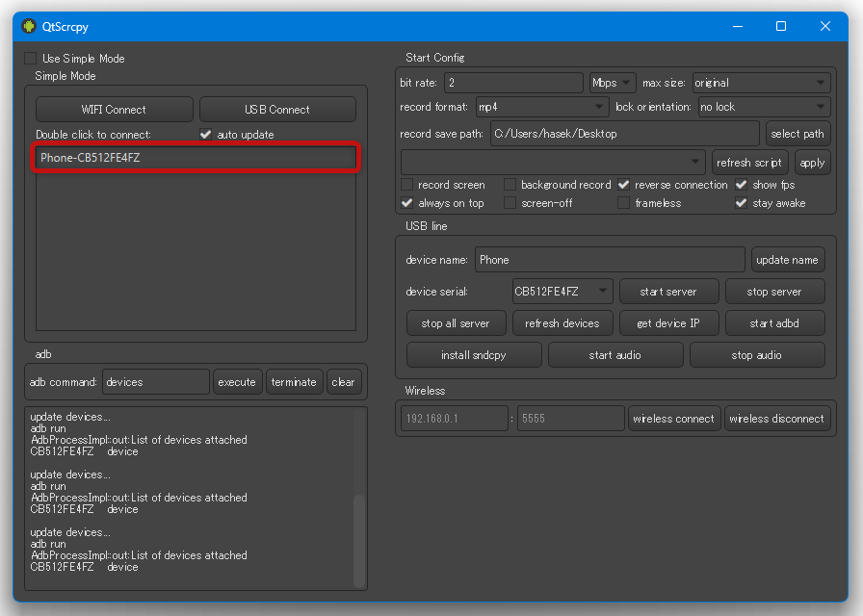Click the adb command input field
The image size is (863, 616).
[x=156, y=382]
